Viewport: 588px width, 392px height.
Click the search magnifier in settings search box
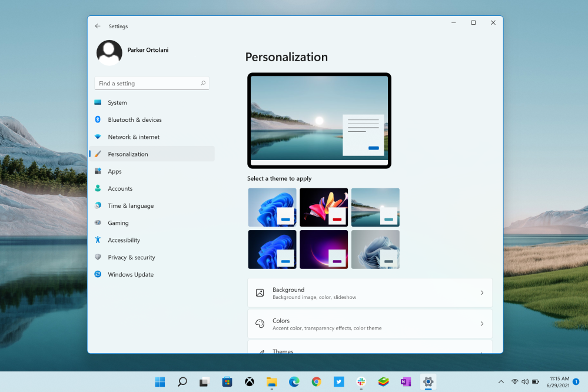[x=203, y=84]
